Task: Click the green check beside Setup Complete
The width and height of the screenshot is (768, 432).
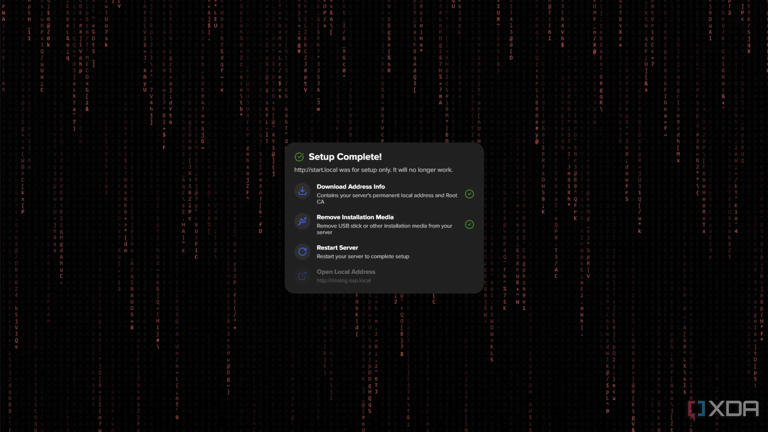Action: point(299,157)
